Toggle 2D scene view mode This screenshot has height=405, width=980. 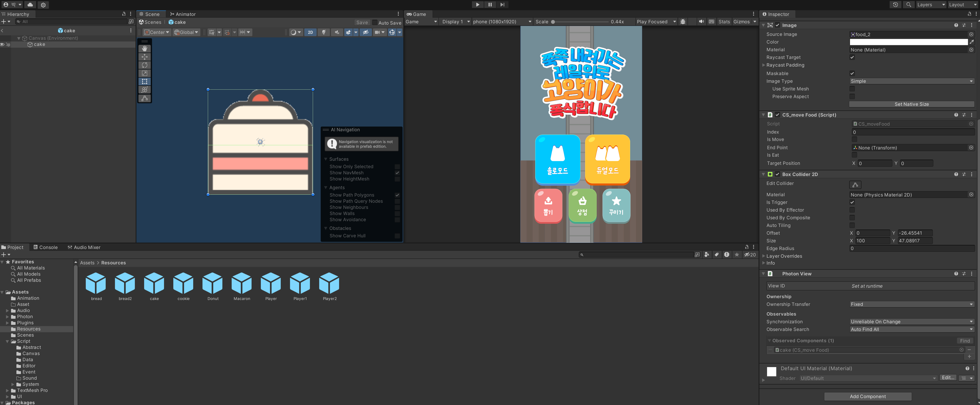pos(310,32)
